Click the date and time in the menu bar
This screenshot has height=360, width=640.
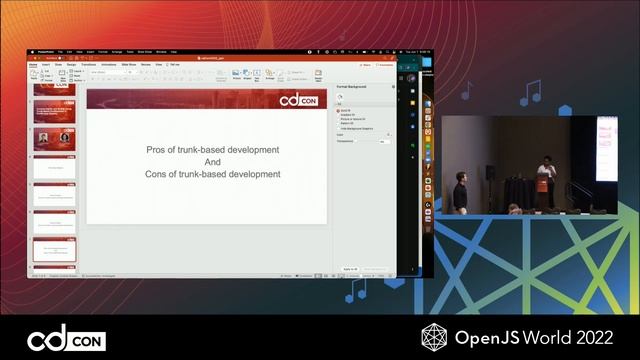point(418,52)
